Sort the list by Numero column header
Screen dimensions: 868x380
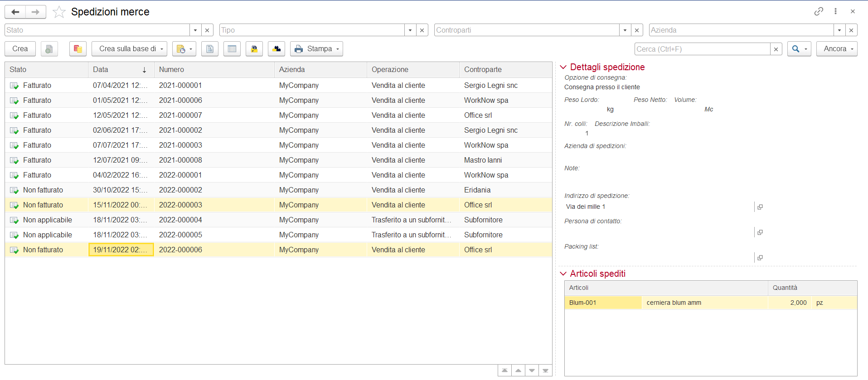tap(214, 70)
